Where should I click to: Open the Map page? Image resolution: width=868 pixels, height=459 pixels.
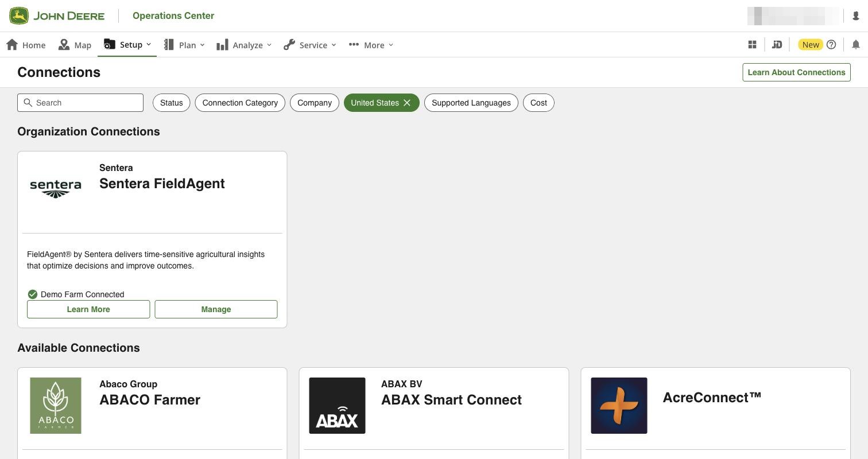pyautogui.click(x=75, y=45)
